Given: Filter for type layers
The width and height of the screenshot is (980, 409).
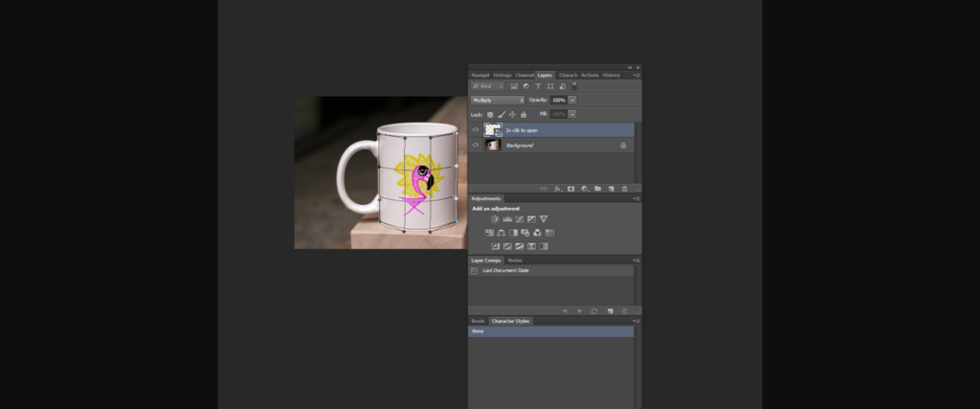Looking at the screenshot, I should click(538, 86).
